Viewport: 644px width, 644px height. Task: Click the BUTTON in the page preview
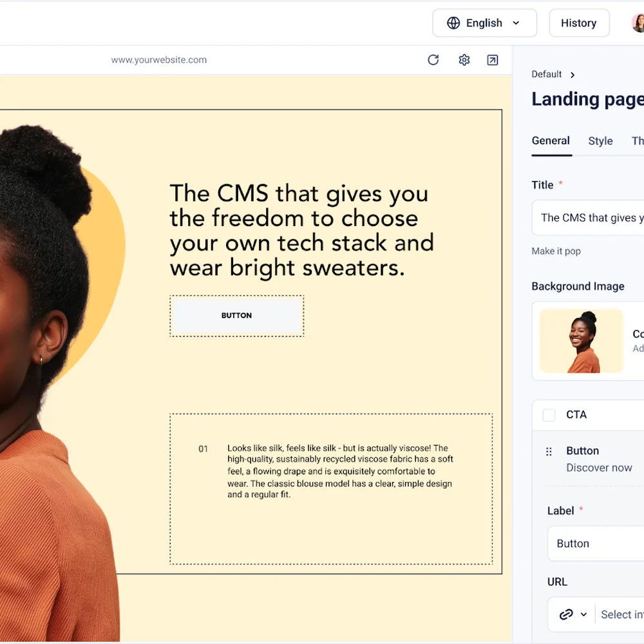pos(237,316)
